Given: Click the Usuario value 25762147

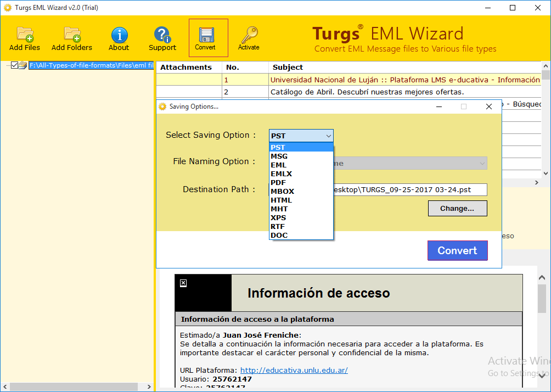Looking at the screenshot, I should point(232,379).
